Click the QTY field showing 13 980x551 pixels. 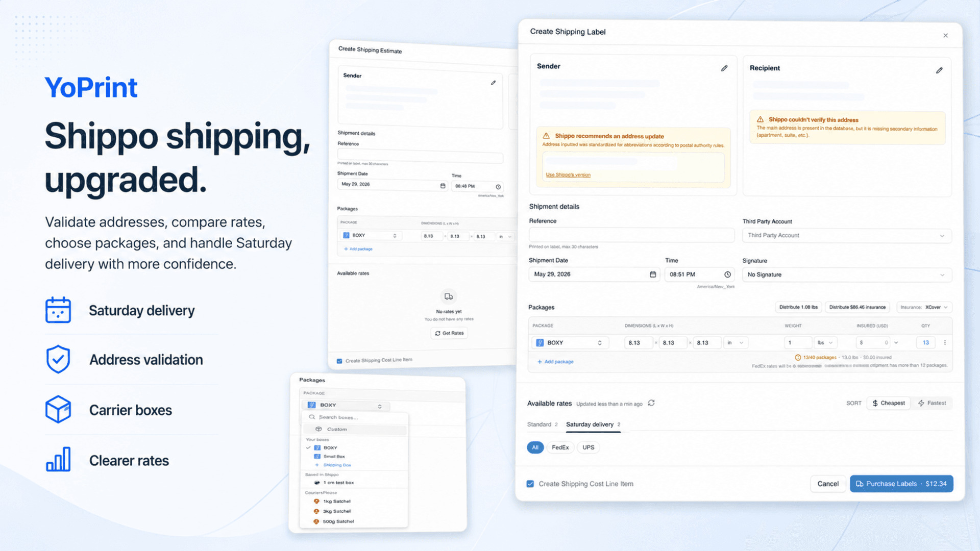click(925, 343)
